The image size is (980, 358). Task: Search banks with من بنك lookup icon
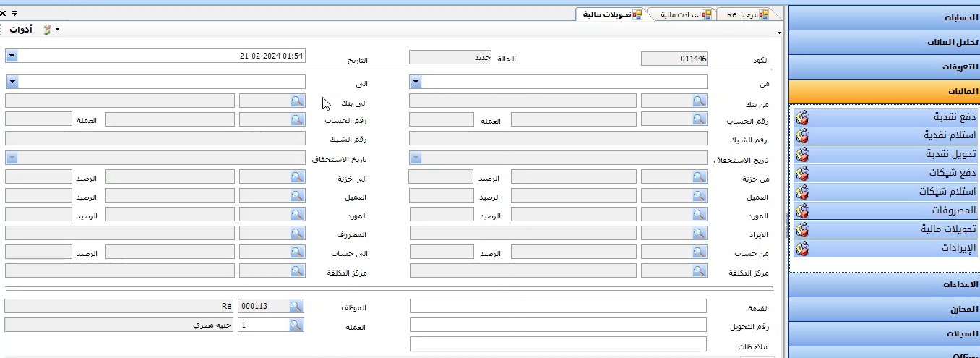tap(699, 101)
